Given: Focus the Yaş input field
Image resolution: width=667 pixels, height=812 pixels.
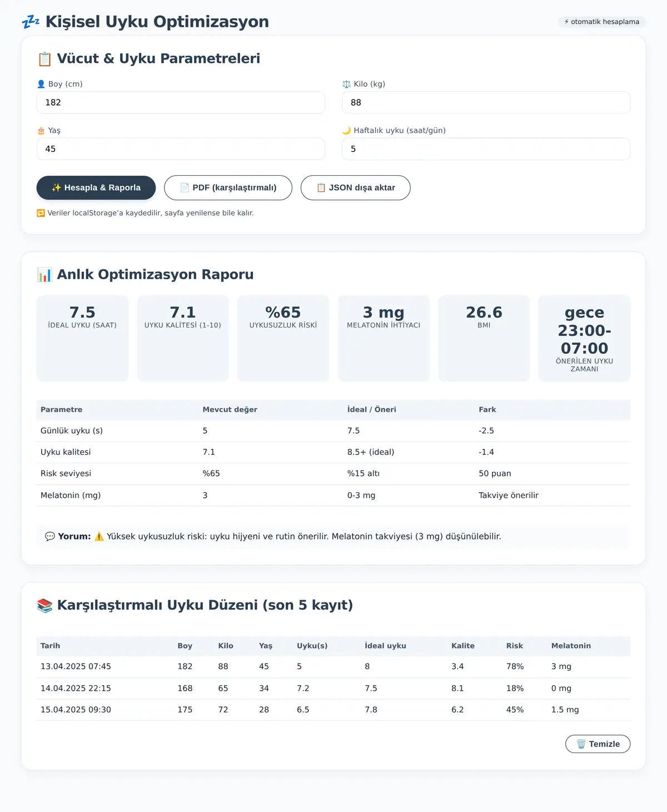Looking at the screenshot, I should click(181, 149).
